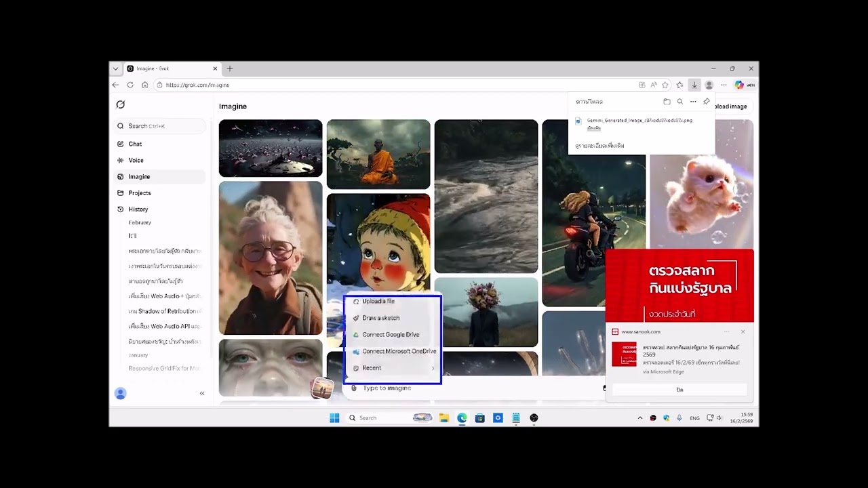The width and height of the screenshot is (868, 488).
Task: Click the Grok logo in sidebar
Action: click(x=121, y=104)
